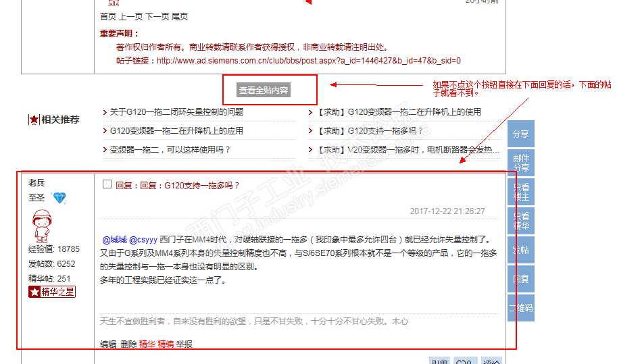This screenshot has width=617, height=364.
Task: Click the star icon beside 相关推荐
Action: coord(34,120)
